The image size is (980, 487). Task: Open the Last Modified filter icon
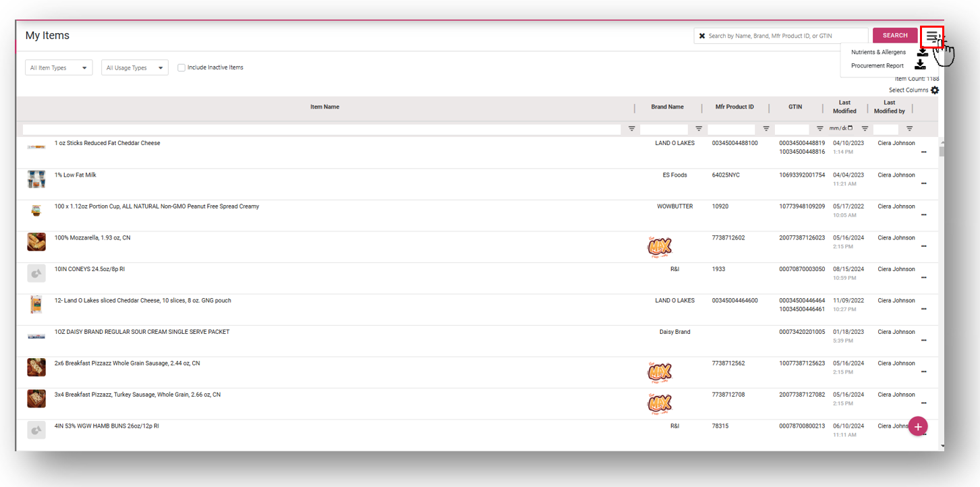(865, 128)
